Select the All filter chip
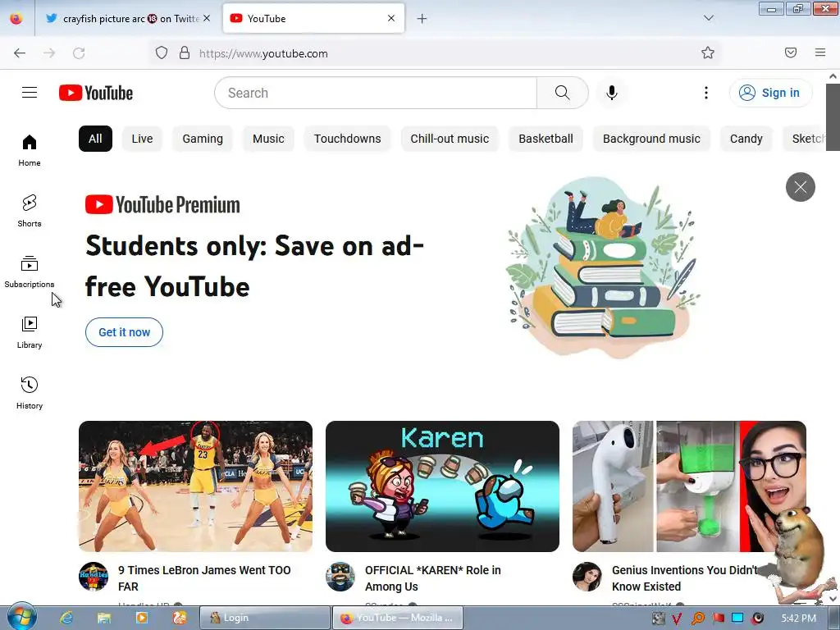The width and height of the screenshot is (840, 630). (x=95, y=139)
